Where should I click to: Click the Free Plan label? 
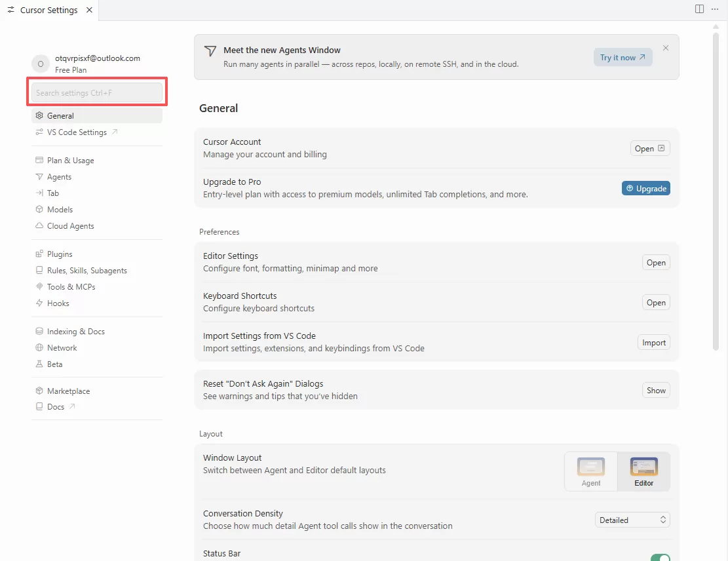(x=71, y=69)
